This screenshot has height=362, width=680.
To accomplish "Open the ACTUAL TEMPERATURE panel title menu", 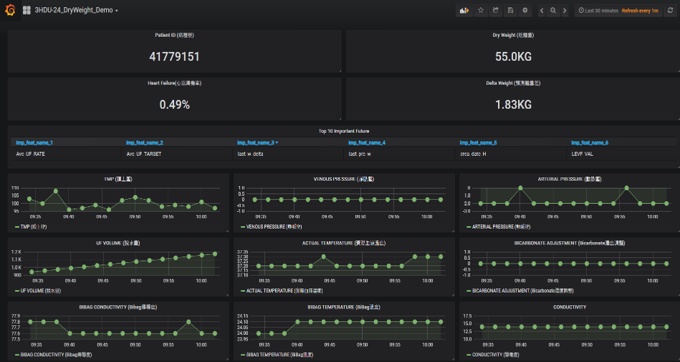I will click(344, 243).
